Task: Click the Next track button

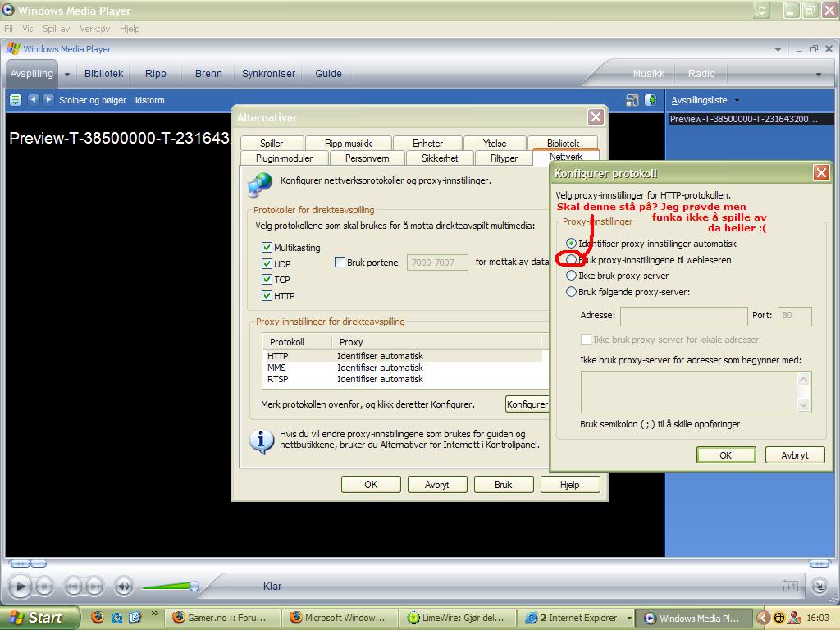Action: tap(94, 587)
